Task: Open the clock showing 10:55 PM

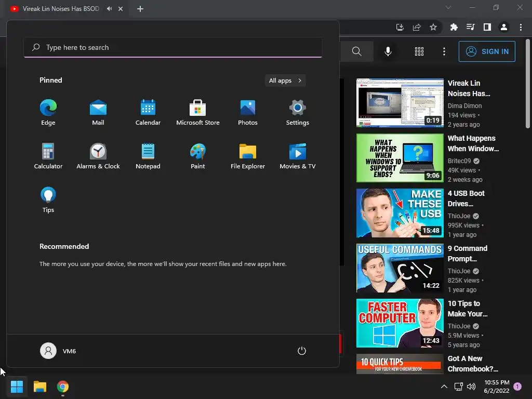Action: coord(497,387)
